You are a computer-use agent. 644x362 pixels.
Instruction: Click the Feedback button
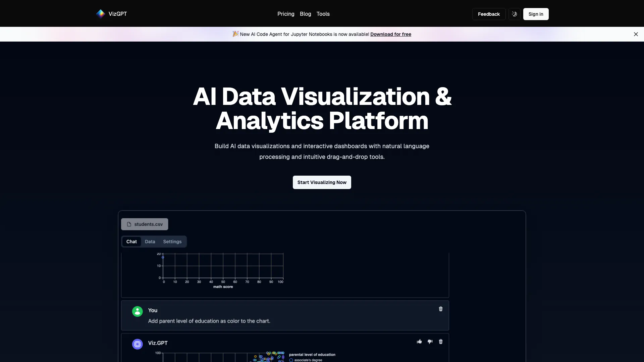pos(489,14)
